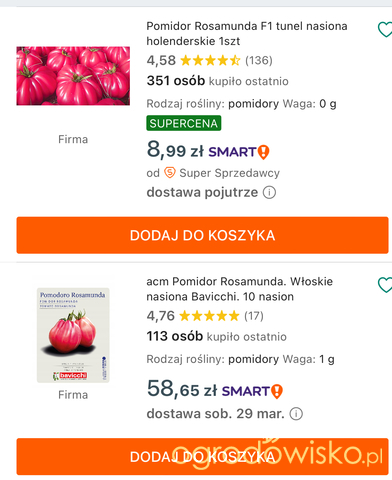
Task: Click the green SUPERCENA label
Action: (184, 123)
